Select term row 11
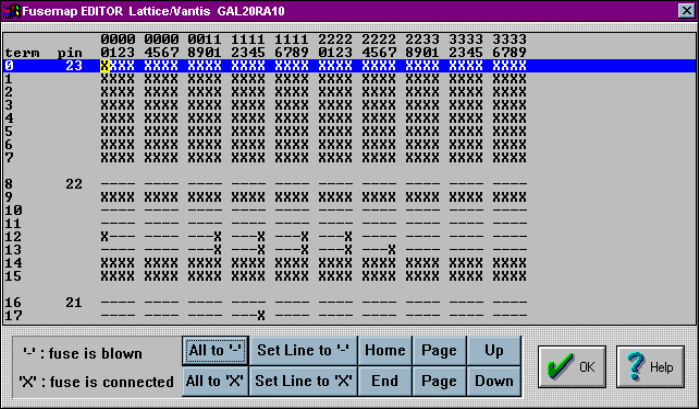Screen dimensions: 699x409 [x=350, y=223]
